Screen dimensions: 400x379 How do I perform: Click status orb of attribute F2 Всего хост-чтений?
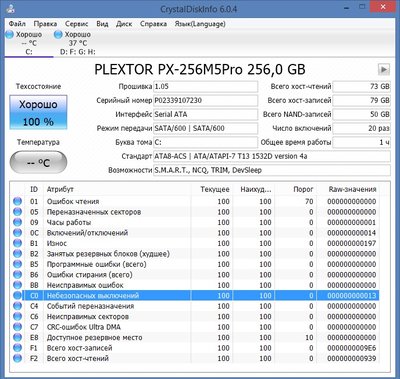(17, 358)
